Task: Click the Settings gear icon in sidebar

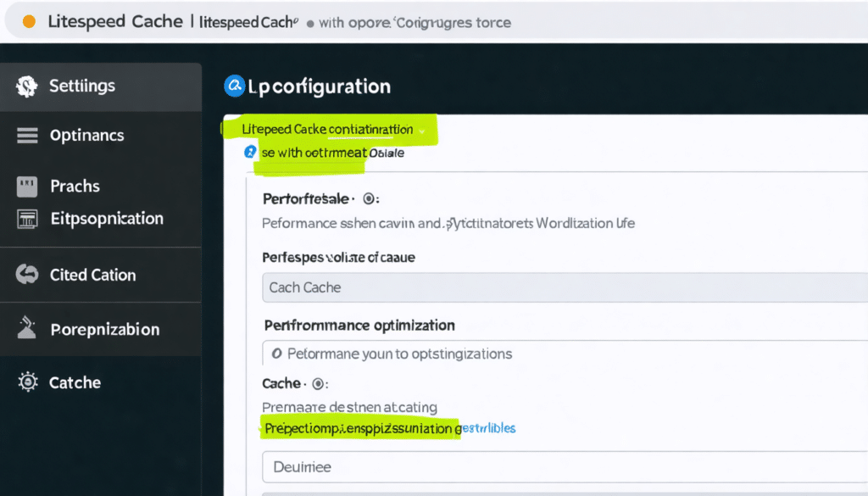Action: [26, 86]
